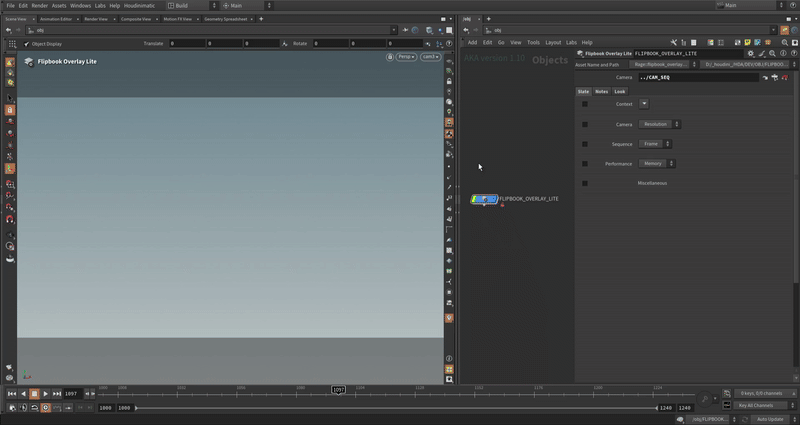This screenshot has height=425, width=800.
Task: Open the Auto Update dropdown
Action: point(773,419)
